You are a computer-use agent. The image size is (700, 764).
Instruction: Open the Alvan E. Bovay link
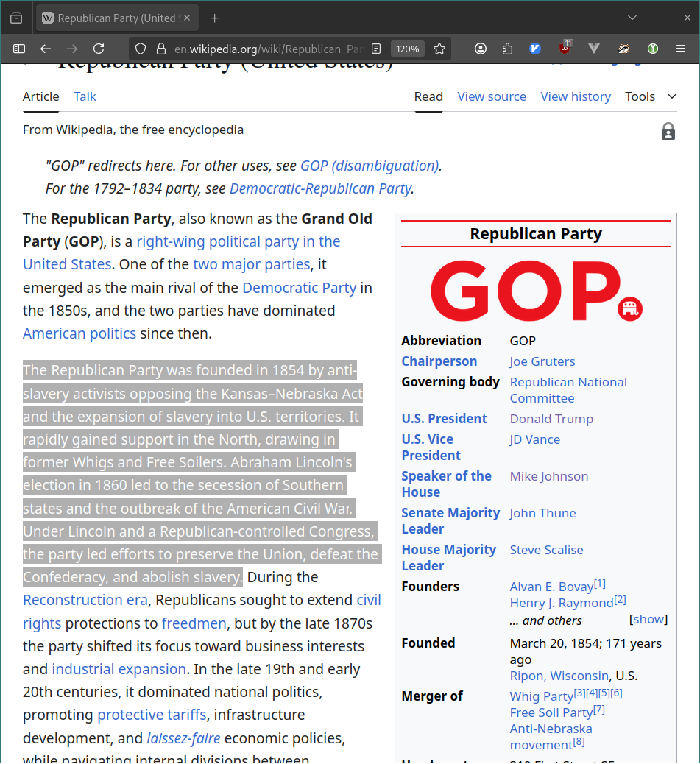[x=551, y=587]
